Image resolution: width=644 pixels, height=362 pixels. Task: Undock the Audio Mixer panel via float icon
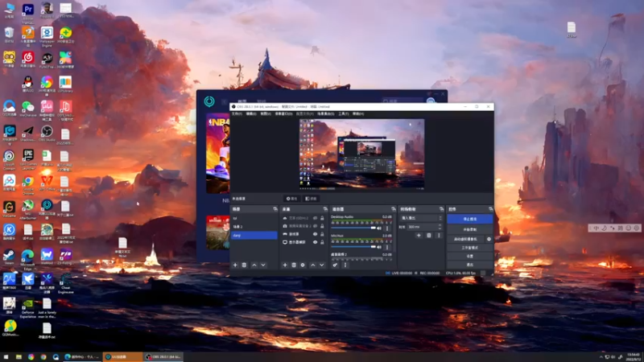tap(394, 209)
